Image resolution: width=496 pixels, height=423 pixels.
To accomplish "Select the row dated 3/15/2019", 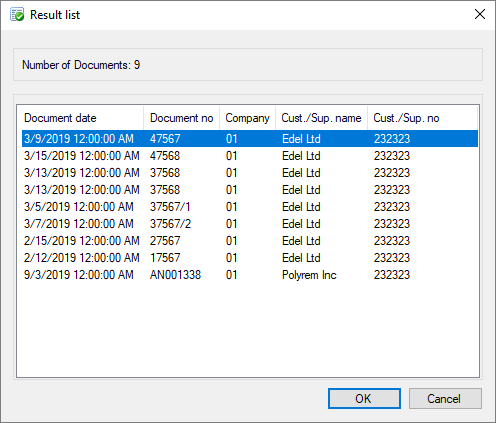I will [x=250, y=156].
